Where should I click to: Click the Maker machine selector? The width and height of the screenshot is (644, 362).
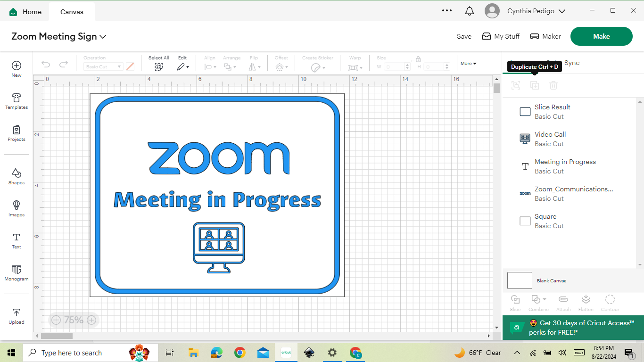545,36
